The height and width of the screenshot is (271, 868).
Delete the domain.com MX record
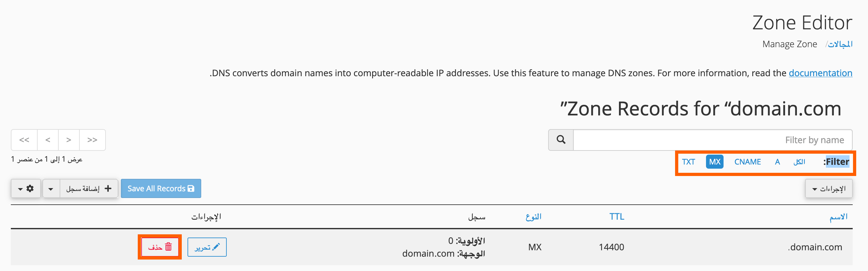click(x=160, y=247)
